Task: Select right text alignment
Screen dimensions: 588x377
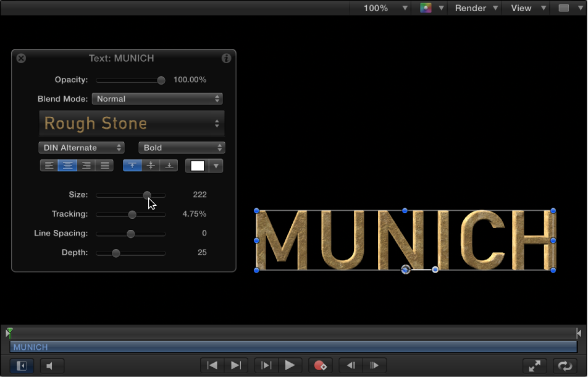Action: coord(86,165)
